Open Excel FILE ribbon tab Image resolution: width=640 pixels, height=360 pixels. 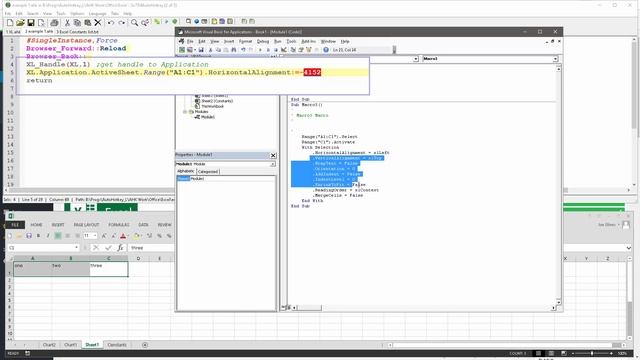pos(16,225)
